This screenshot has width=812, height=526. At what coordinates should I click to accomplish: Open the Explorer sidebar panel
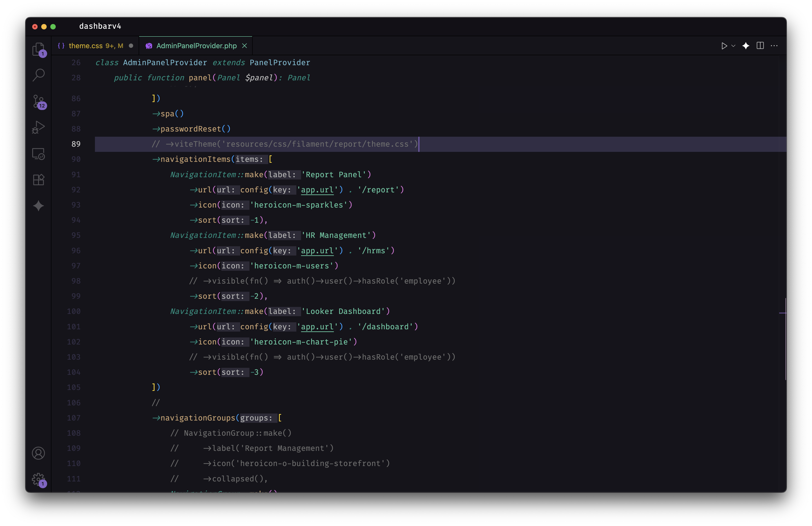pos(38,49)
